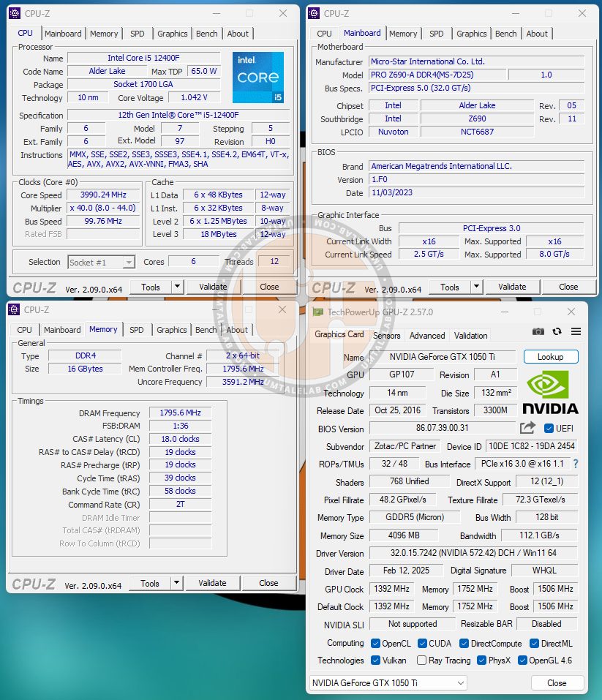The width and height of the screenshot is (602, 700).
Task: Click the GPU-Z refresh icon
Action: 557,331
